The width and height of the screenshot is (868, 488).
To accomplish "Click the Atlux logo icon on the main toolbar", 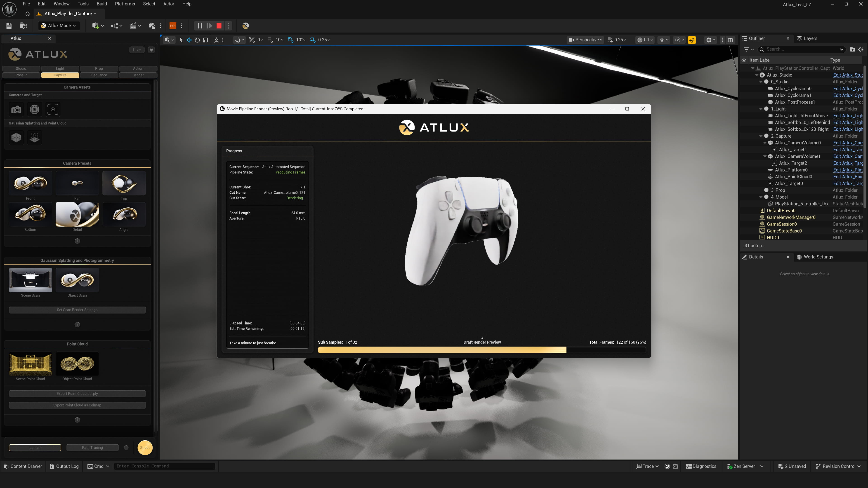I will (x=246, y=26).
